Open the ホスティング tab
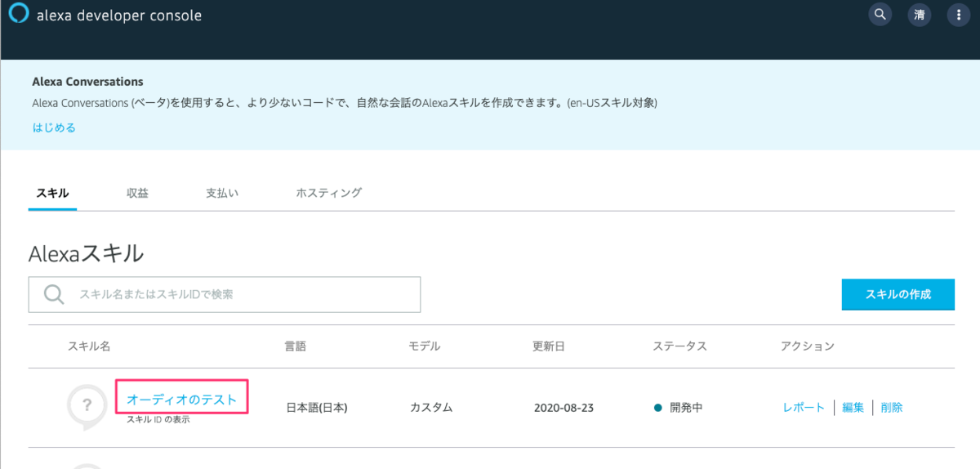Viewport: 980px width, 469px height. click(328, 194)
